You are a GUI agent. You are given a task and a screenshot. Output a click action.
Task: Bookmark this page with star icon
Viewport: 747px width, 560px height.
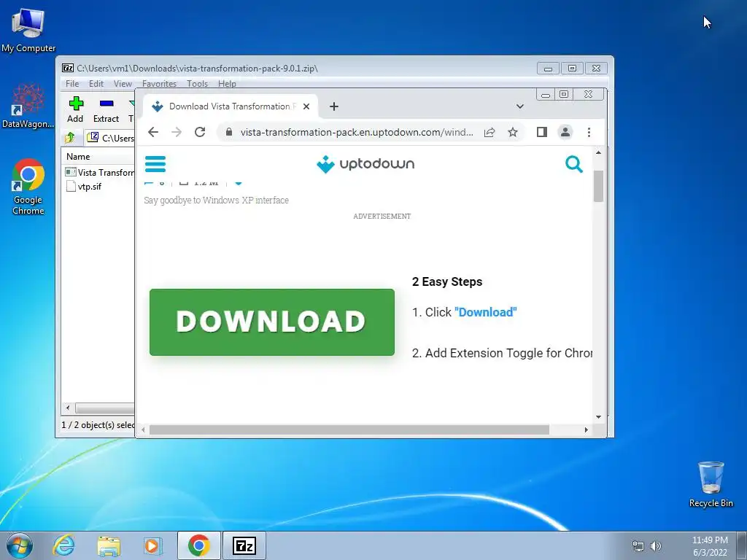(513, 132)
